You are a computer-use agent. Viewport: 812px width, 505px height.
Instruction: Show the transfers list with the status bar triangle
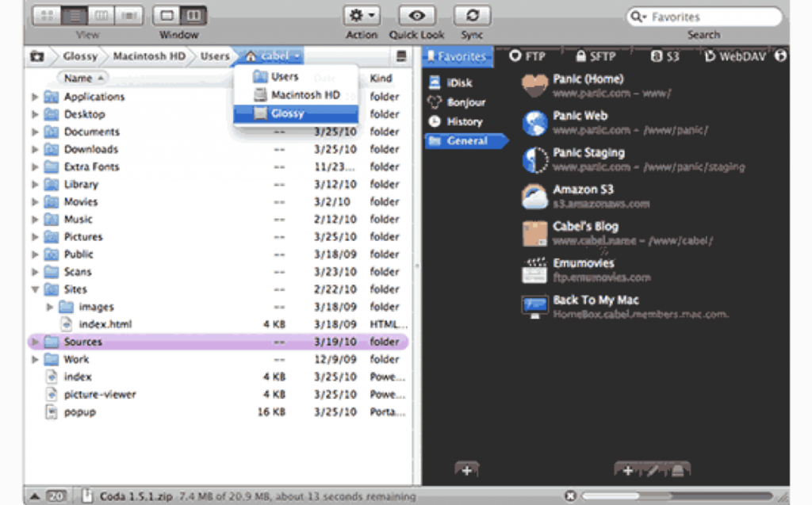(x=35, y=495)
